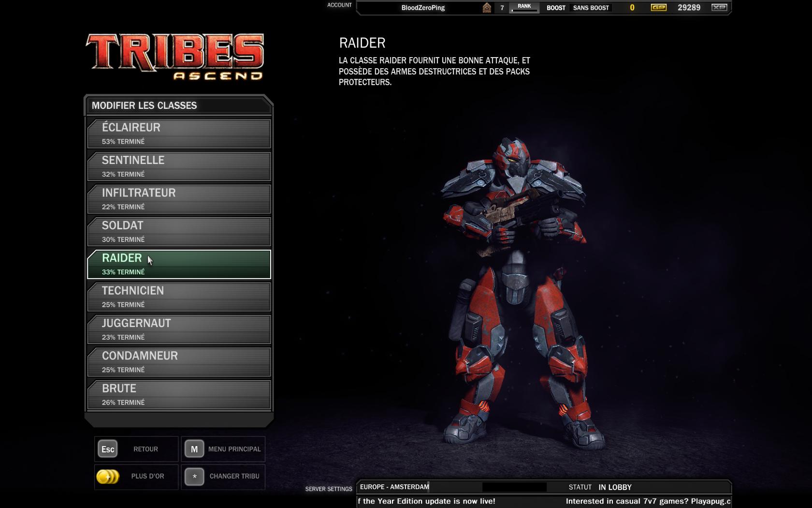This screenshot has height=508, width=812.
Task: Click the XP icon in top bar
Action: pyautogui.click(x=720, y=8)
